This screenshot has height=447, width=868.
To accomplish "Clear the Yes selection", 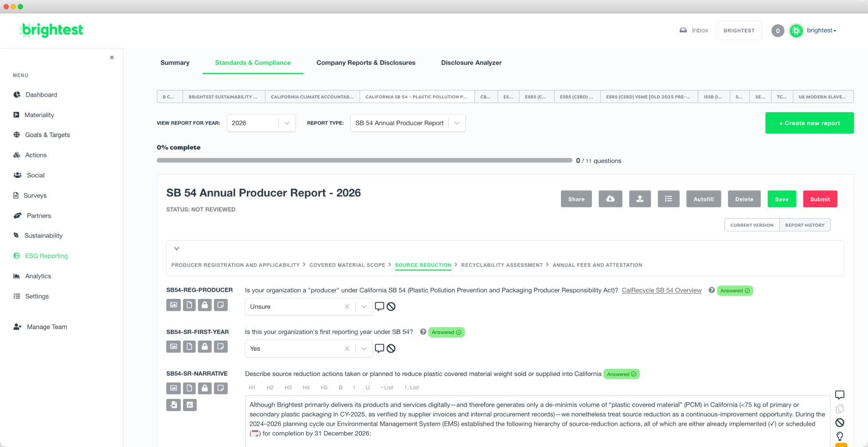I will (347, 349).
